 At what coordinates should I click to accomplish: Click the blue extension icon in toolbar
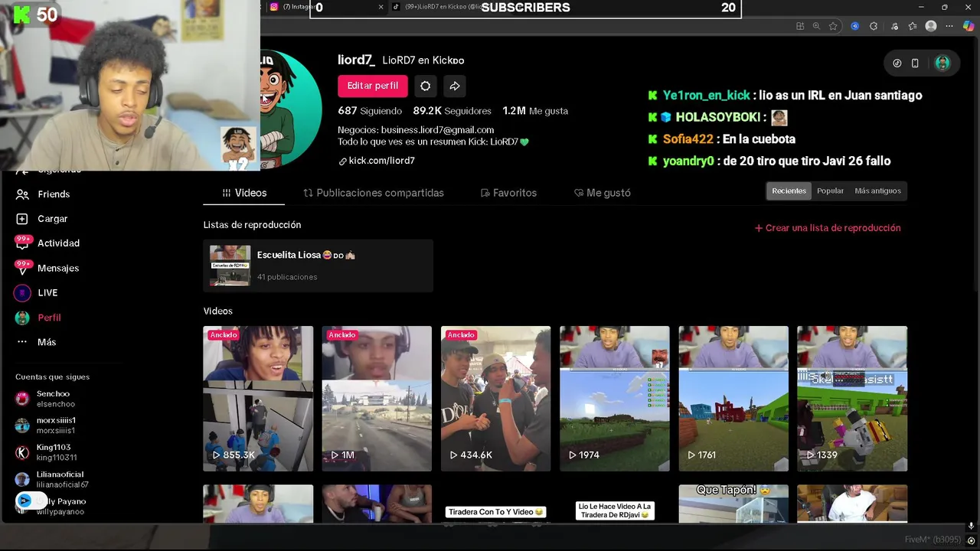tap(855, 26)
